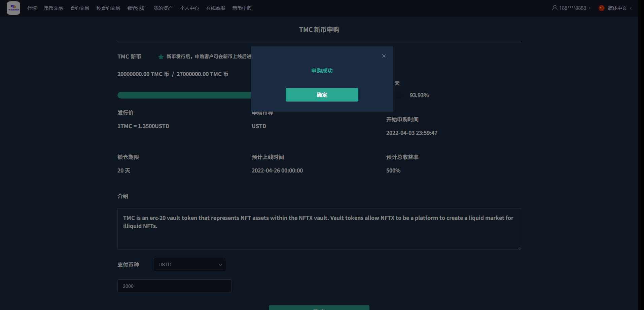Image resolution: width=644 pixels, height=310 pixels.
Task: Click the partially visible submit button at bottom
Action: [x=319, y=308]
